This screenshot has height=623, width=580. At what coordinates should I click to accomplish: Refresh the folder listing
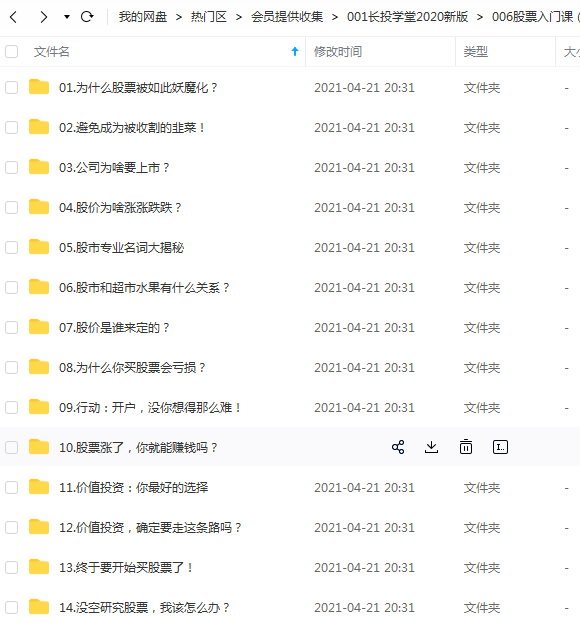pyautogui.click(x=87, y=17)
